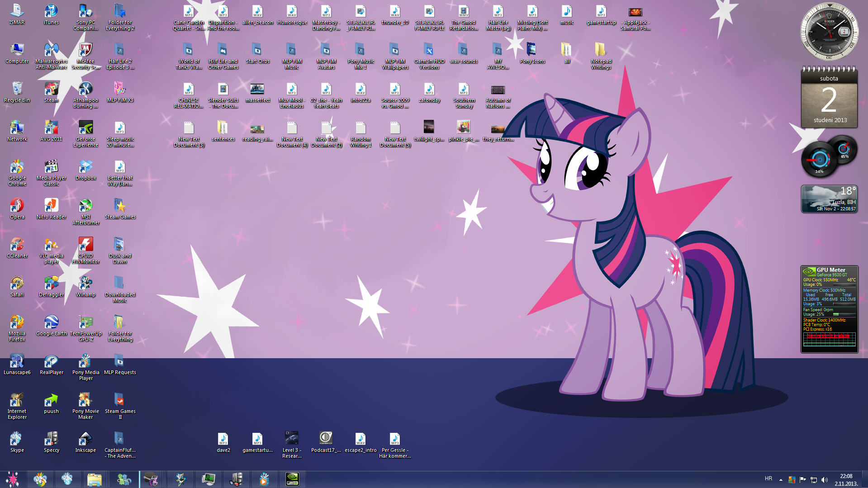Click the Start button on taskbar
This screenshot has height=488, width=868.
click(12, 479)
